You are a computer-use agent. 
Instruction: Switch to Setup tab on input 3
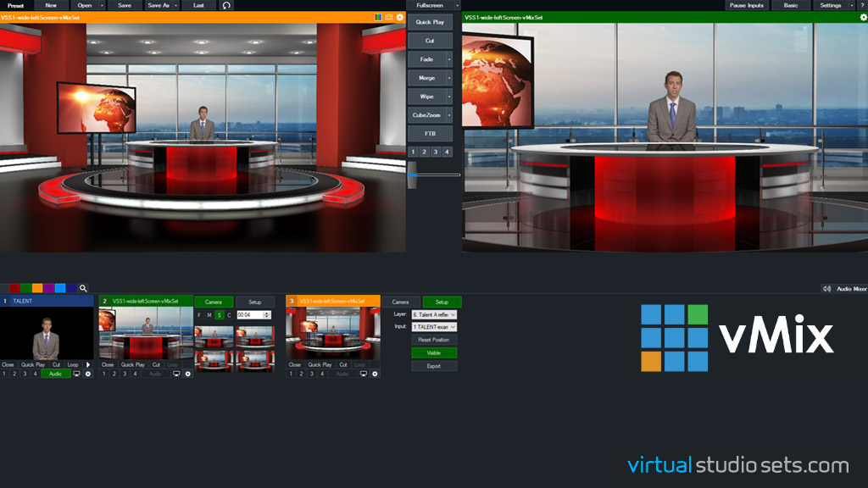coord(442,302)
